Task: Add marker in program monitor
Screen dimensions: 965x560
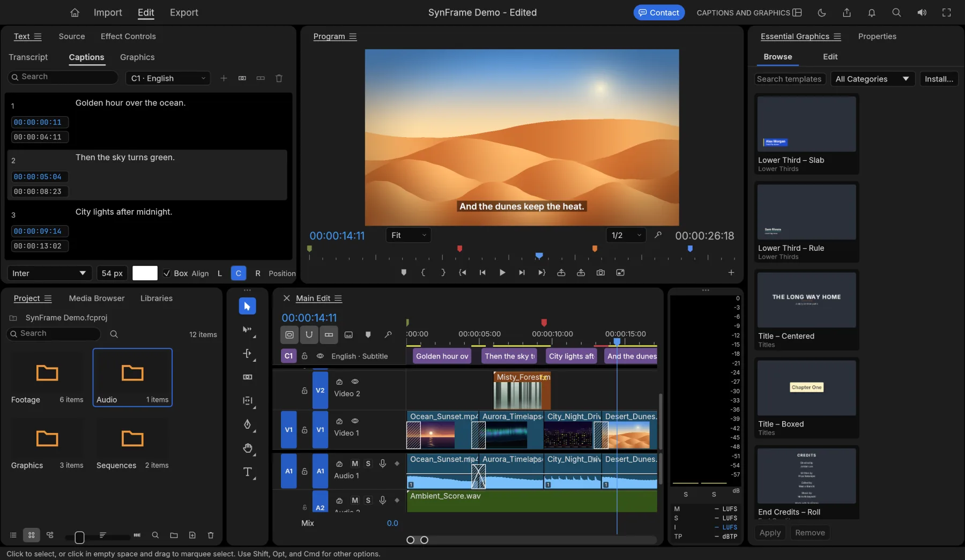Action: pyautogui.click(x=404, y=273)
